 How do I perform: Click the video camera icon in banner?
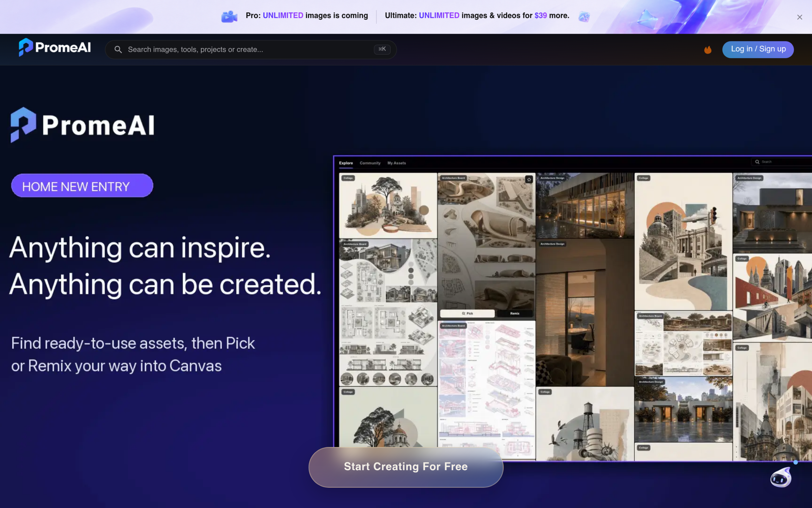229,17
